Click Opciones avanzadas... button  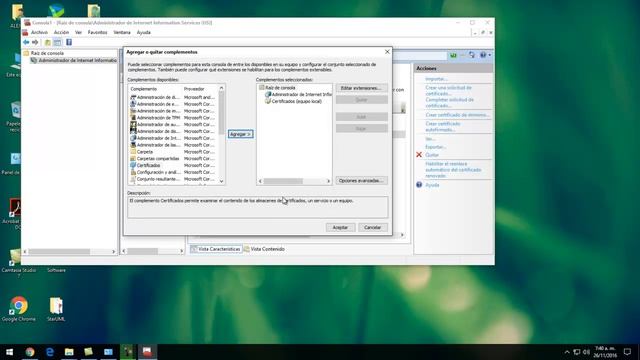(x=361, y=180)
